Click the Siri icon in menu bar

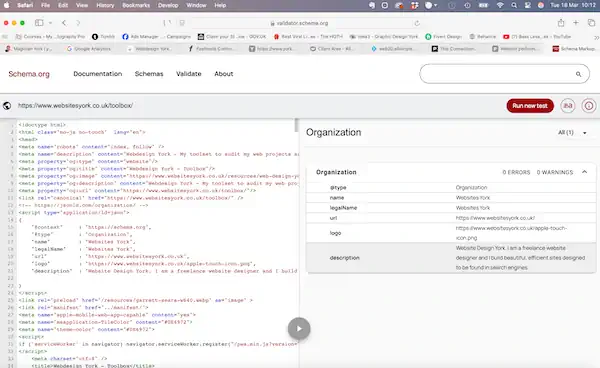[x=541, y=5]
